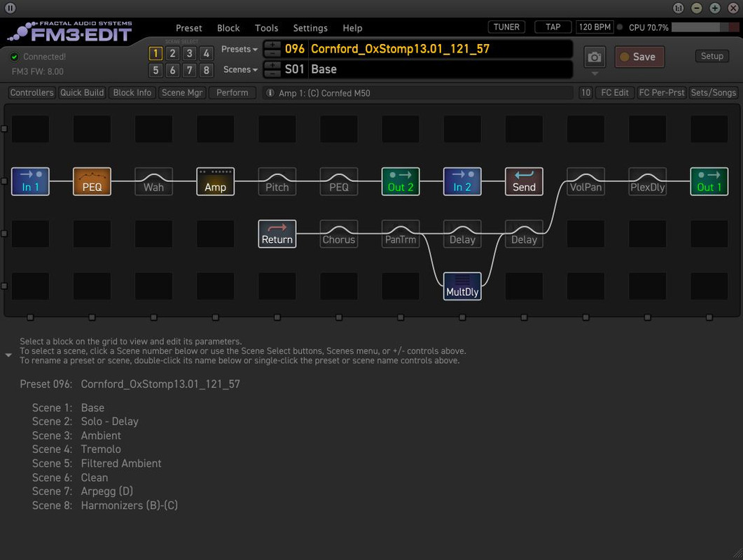The height and width of the screenshot is (560, 743).
Task: Show Block Info
Action: click(132, 93)
